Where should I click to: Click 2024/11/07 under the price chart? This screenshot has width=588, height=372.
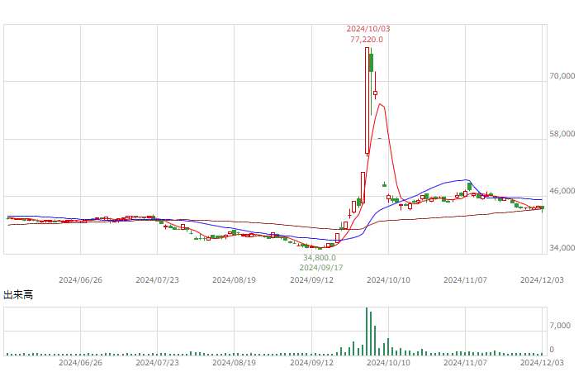pos(466,280)
